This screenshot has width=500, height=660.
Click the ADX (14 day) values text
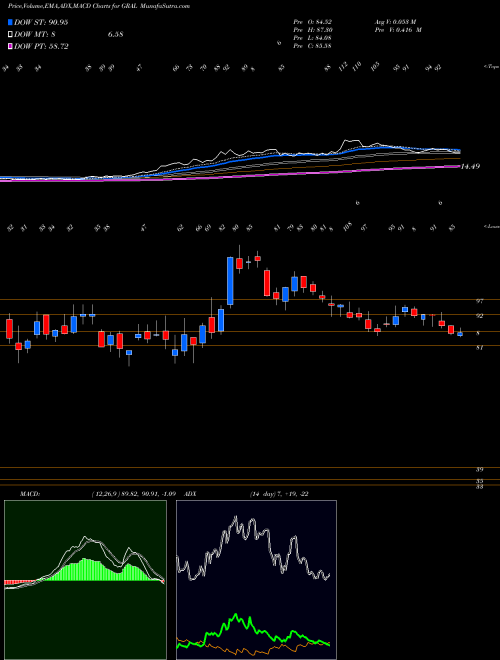click(x=279, y=494)
